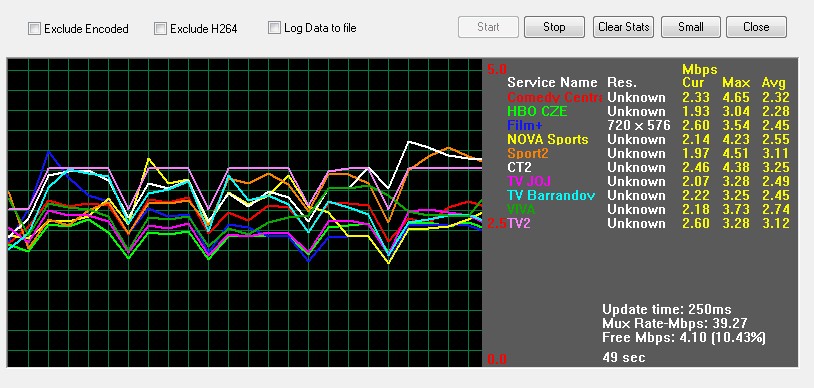The height and width of the screenshot is (388, 814).
Task: Toggle the Exclude H264 checkbox
Action: pyautogui.click(x=160, y=29)
